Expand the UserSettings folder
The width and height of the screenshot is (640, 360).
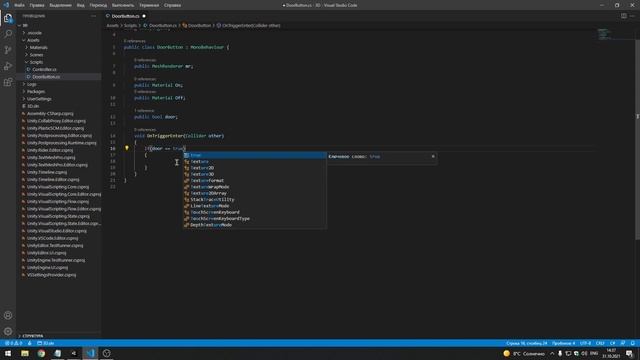[x=39, y=99]
